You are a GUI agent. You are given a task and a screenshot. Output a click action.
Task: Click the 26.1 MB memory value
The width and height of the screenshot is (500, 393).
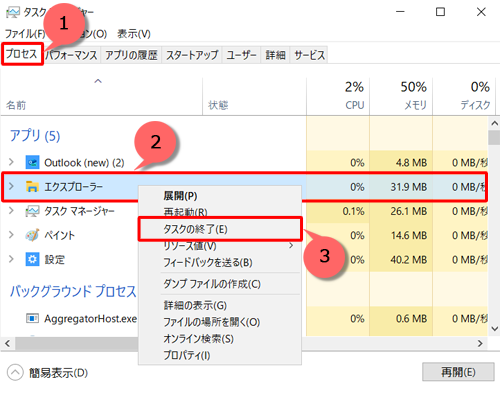[x=409, y=211]
